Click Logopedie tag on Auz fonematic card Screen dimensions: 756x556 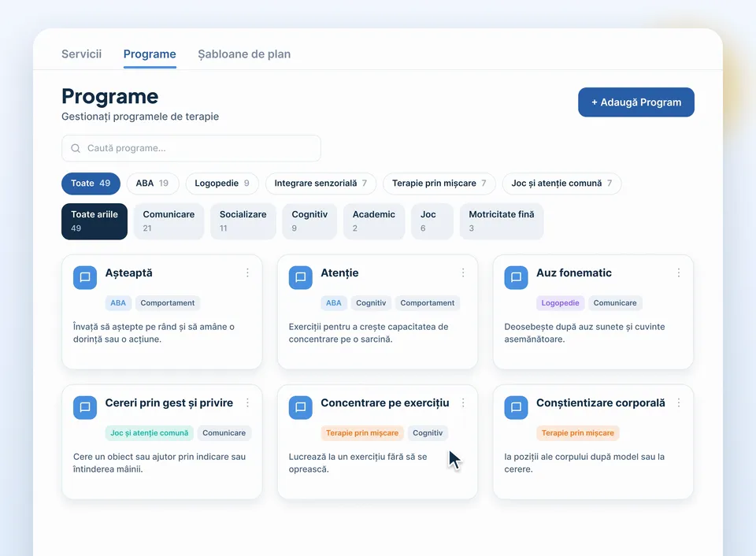click(x=560, y=303)
